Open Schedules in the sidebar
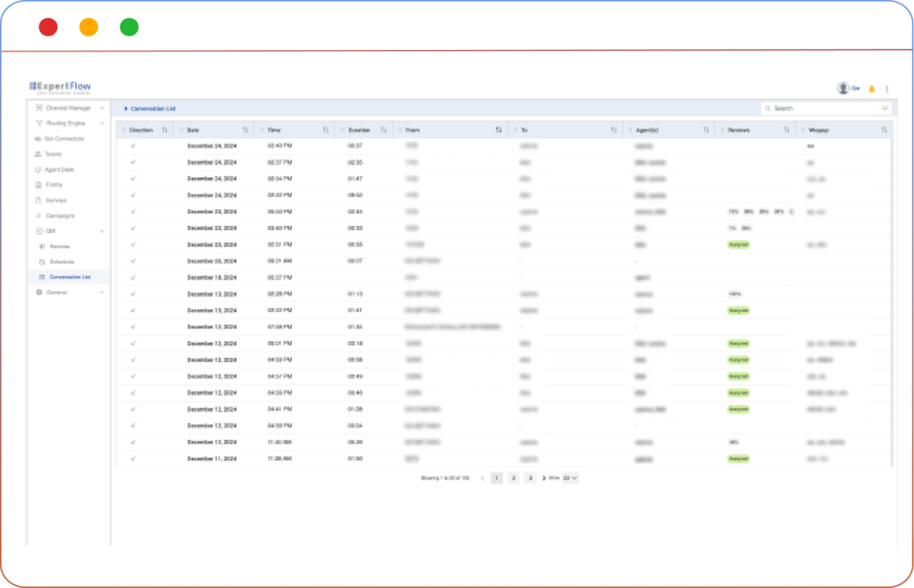Viewport: 914px width, 588px height. (x=62, y=261)
